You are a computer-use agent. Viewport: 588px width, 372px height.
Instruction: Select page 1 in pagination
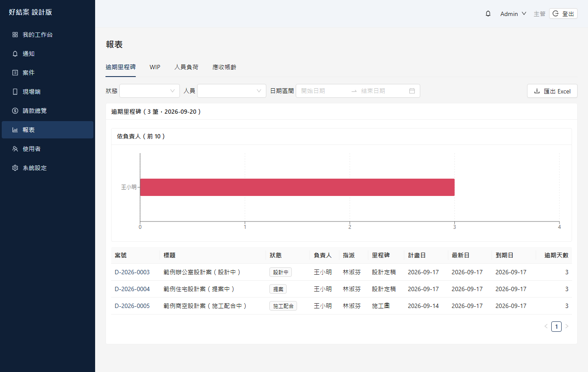point(556,326)
